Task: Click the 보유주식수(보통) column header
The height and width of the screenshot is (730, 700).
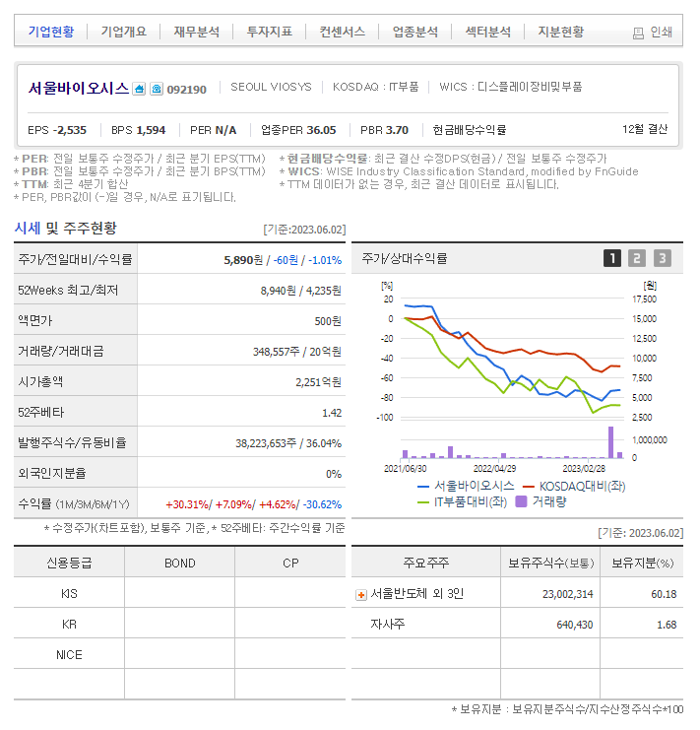Action: click(550, 564)
